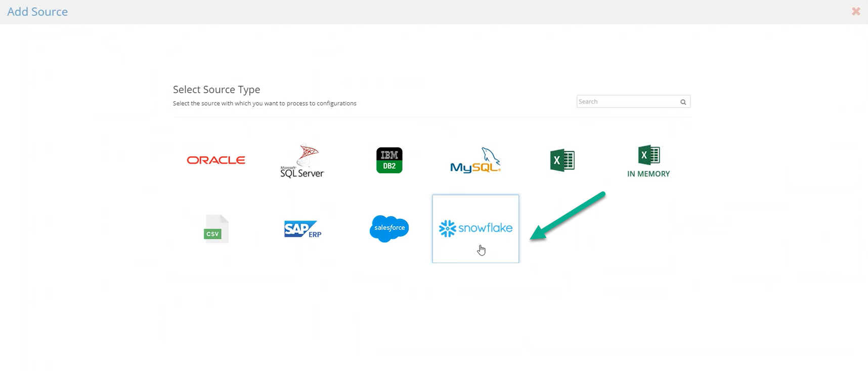The image size is (868, 371).
Task: Click the 'Add Source' dialog title
Action: [37, 12]
